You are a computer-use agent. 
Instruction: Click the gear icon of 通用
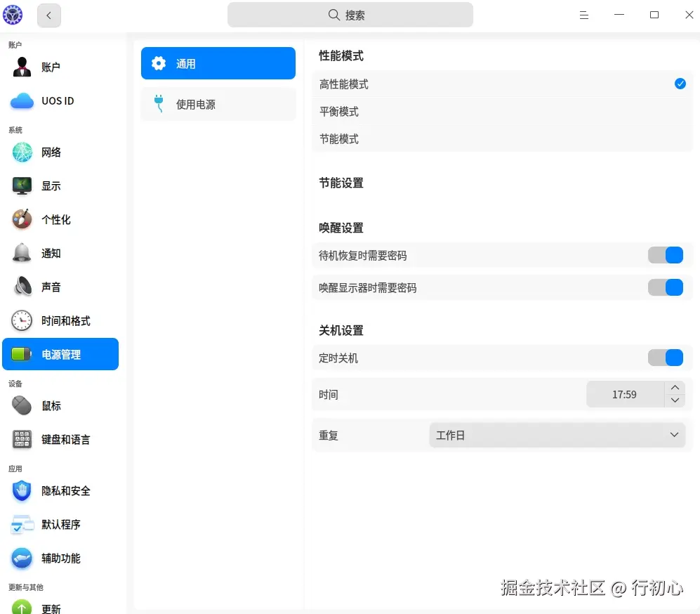(159, 63)
